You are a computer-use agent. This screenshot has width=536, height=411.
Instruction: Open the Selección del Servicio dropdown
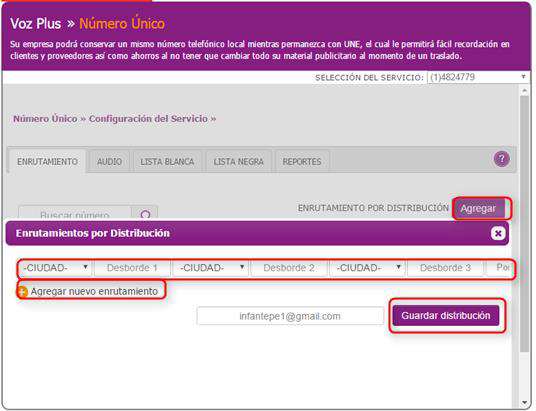(478, 77)
